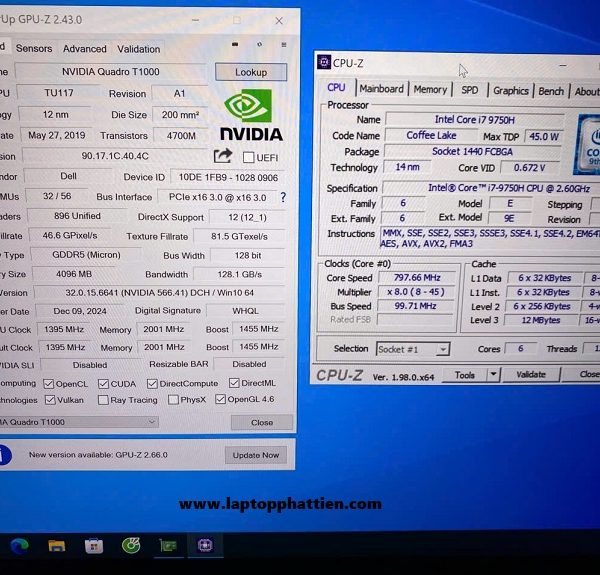Click Update Now for GPU-Z 2.66.0
The height and width of the screenshot is (575, 600).
click(256, 455)
